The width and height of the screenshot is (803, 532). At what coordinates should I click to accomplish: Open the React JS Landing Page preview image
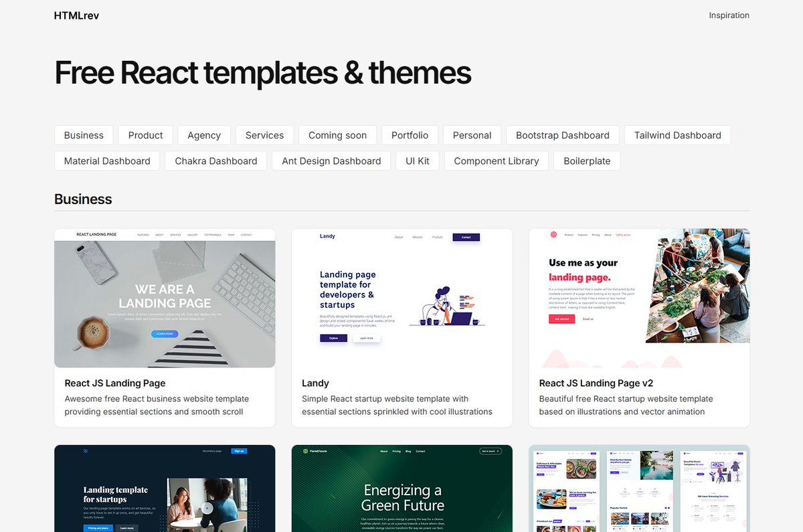(x=165, y=298)
